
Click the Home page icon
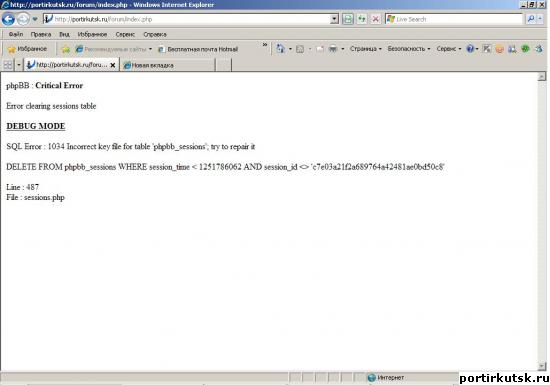click(x=281, y=49)
